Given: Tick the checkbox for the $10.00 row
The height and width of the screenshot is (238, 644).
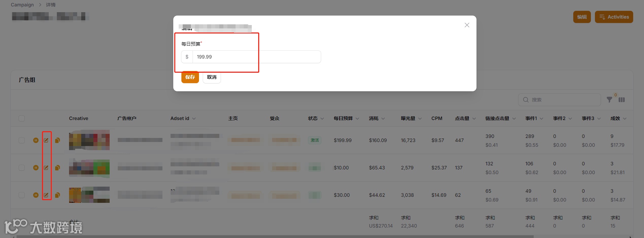Looking at the screenshot, I should (22, 168).
